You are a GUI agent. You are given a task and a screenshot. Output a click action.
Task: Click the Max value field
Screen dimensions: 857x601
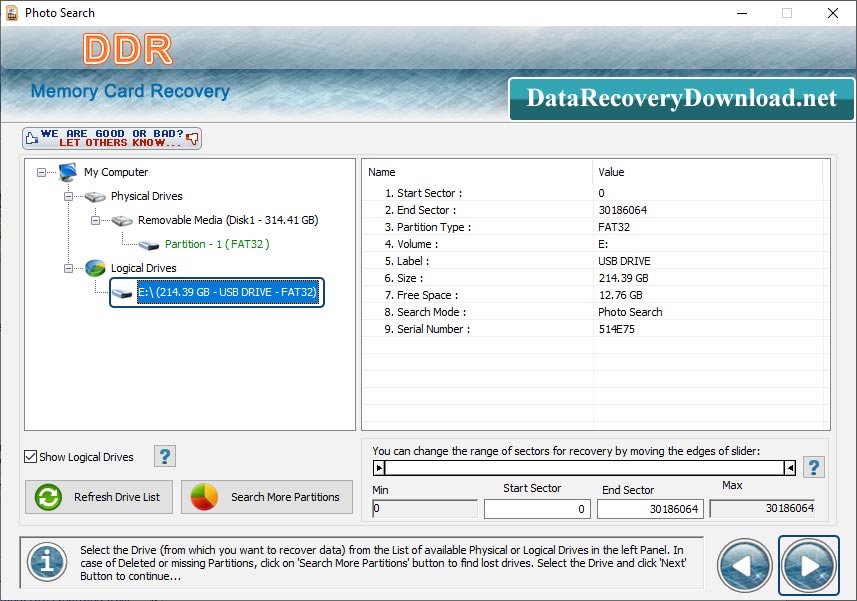(x=762, y=508)
